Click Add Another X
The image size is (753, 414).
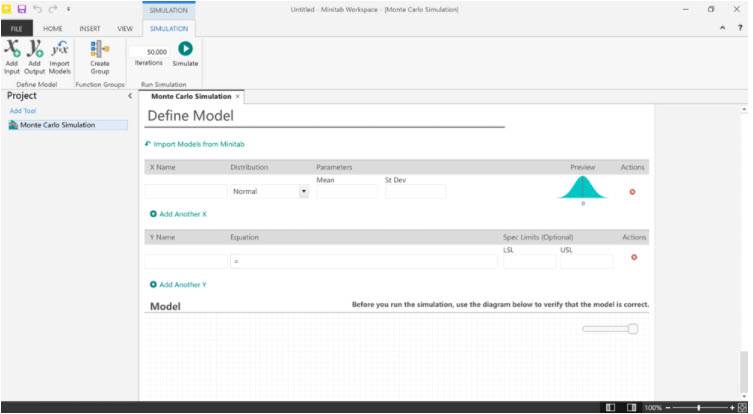(178, 214)
